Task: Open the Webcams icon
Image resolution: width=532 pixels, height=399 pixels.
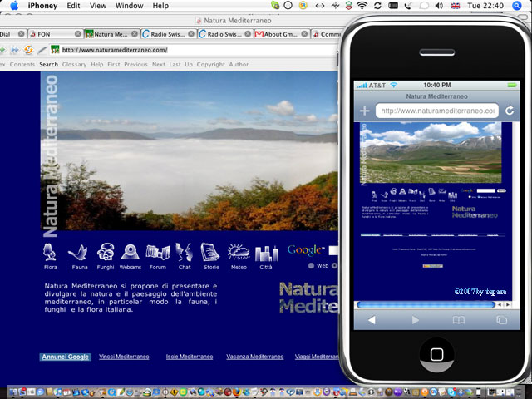Action: [x=130, y=252]
